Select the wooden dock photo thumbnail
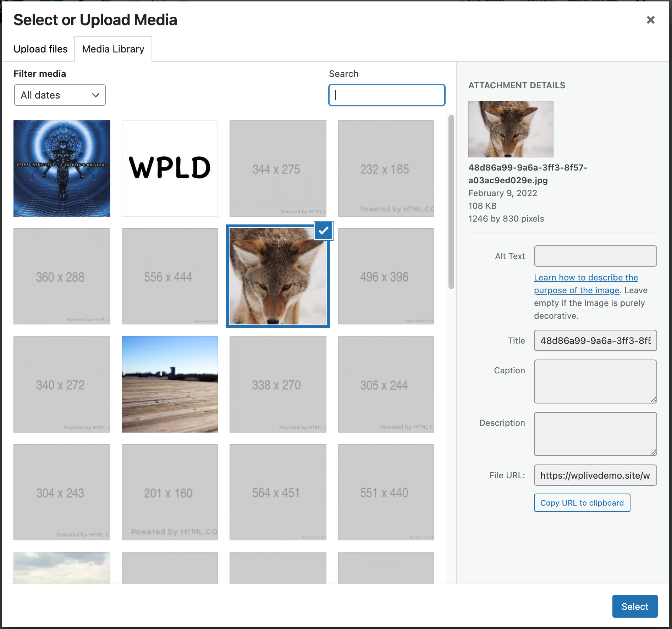Screen dimensions: 672x629 point(170,384)
